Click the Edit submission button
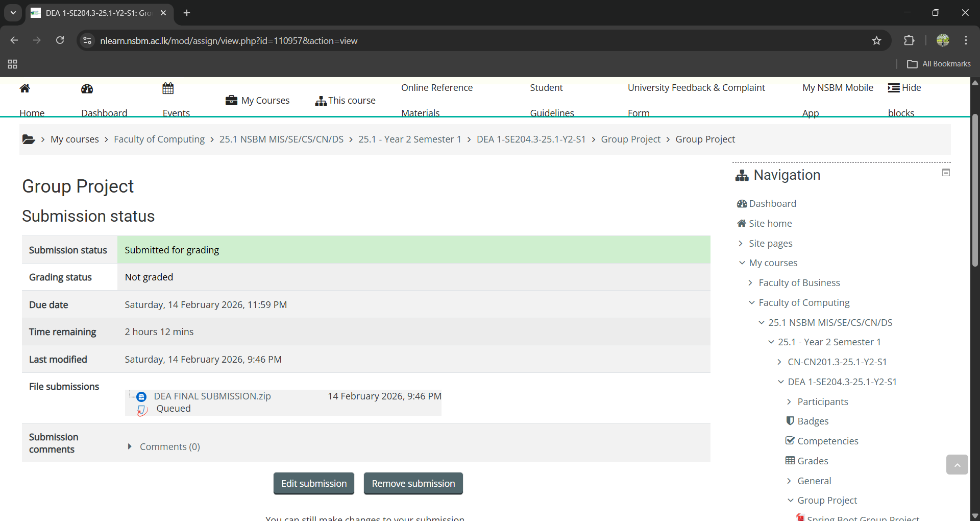Screen dimensions: 980x521 click(314, 483)
